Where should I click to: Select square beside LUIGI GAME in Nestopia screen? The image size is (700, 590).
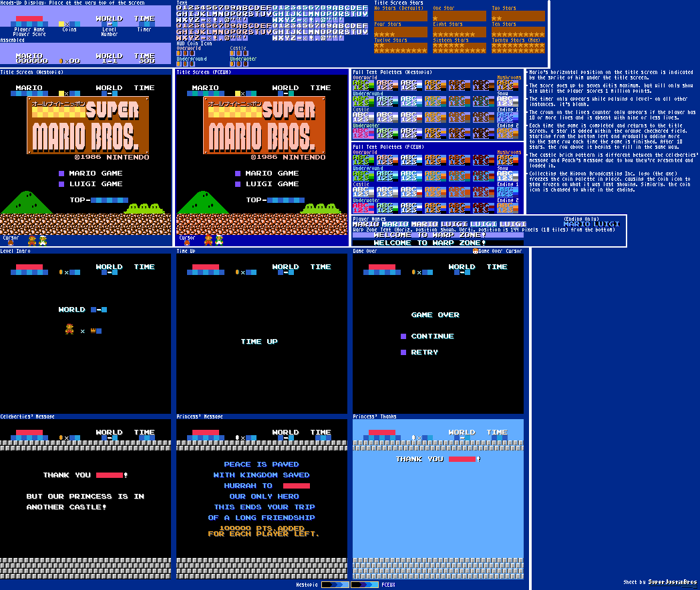pyautogui.click(x=61, y=184)
